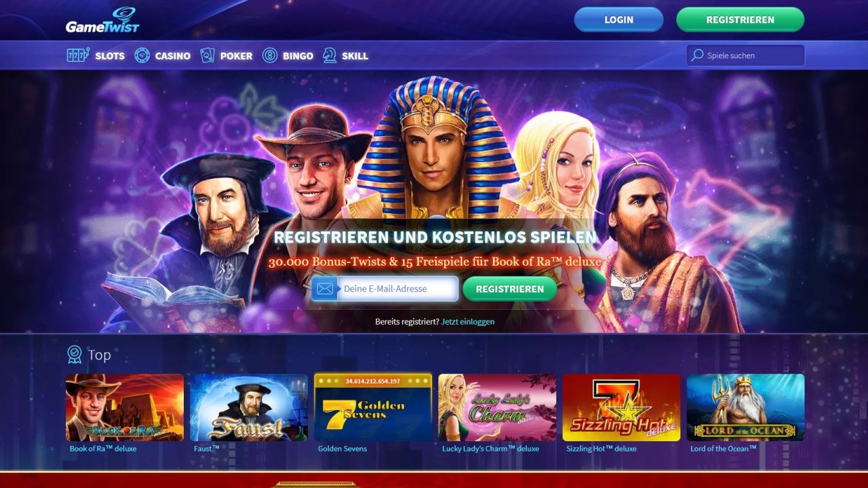Click the Bingo ball icon
The image size is (868, 488).
(270, 56)
